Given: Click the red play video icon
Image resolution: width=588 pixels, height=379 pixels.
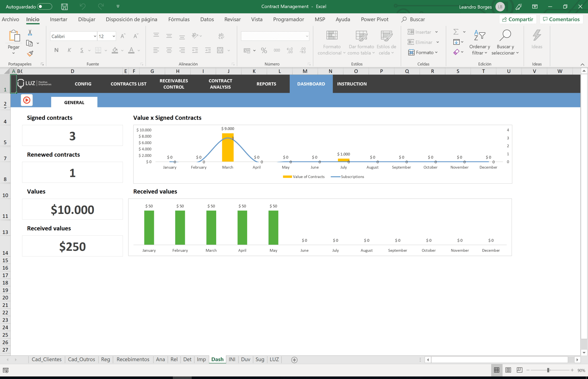Looking at the screenshot, I should 27,100.
